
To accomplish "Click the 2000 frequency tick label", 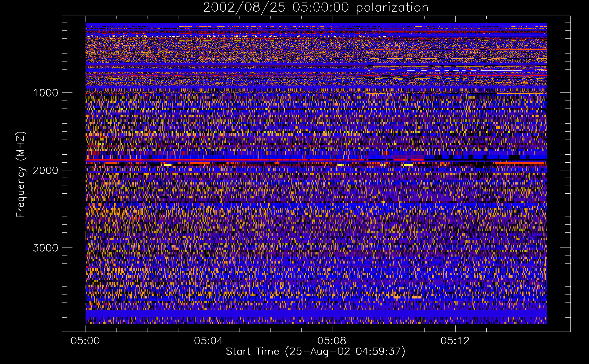I will click(46, 170).
